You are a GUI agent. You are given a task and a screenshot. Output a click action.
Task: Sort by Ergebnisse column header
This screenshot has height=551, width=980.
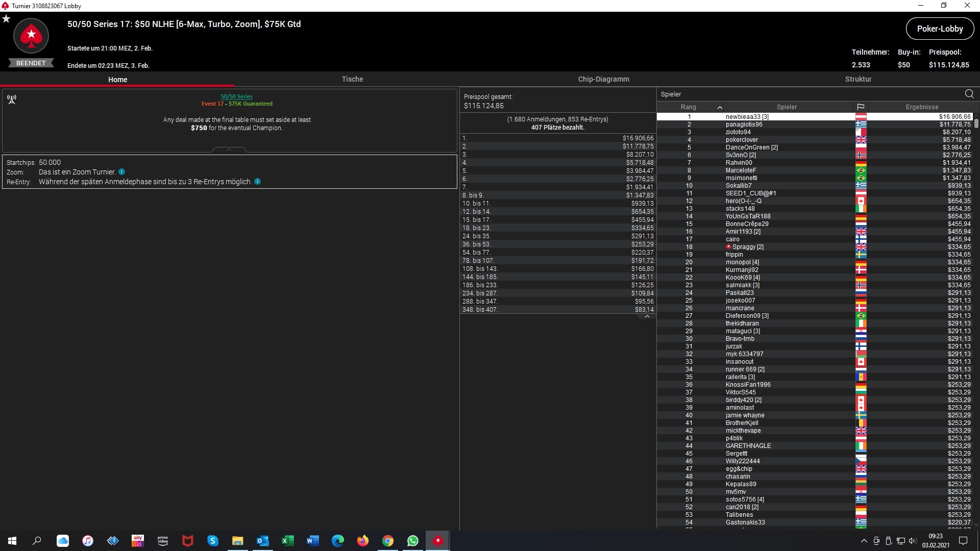(x=922, y=107)
